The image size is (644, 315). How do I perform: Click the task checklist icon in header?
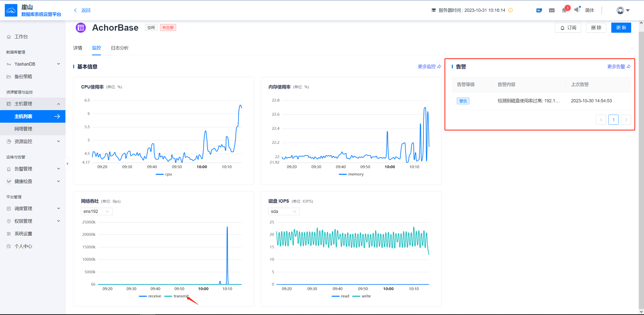pos(552,10)
